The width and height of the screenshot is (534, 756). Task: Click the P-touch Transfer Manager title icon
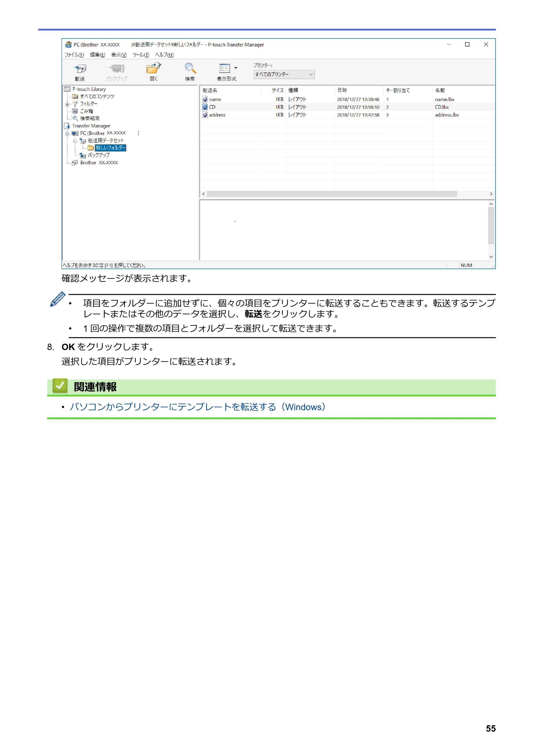(x=68, y=44)
